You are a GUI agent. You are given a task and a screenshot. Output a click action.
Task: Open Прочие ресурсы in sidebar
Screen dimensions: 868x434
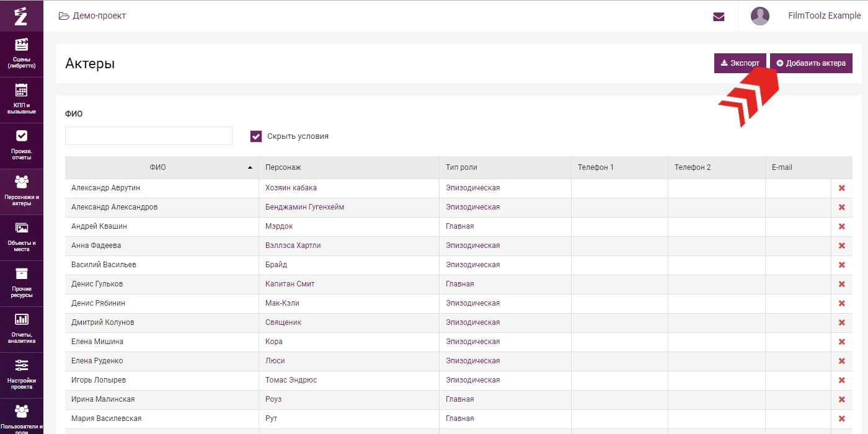click(22, 283)
